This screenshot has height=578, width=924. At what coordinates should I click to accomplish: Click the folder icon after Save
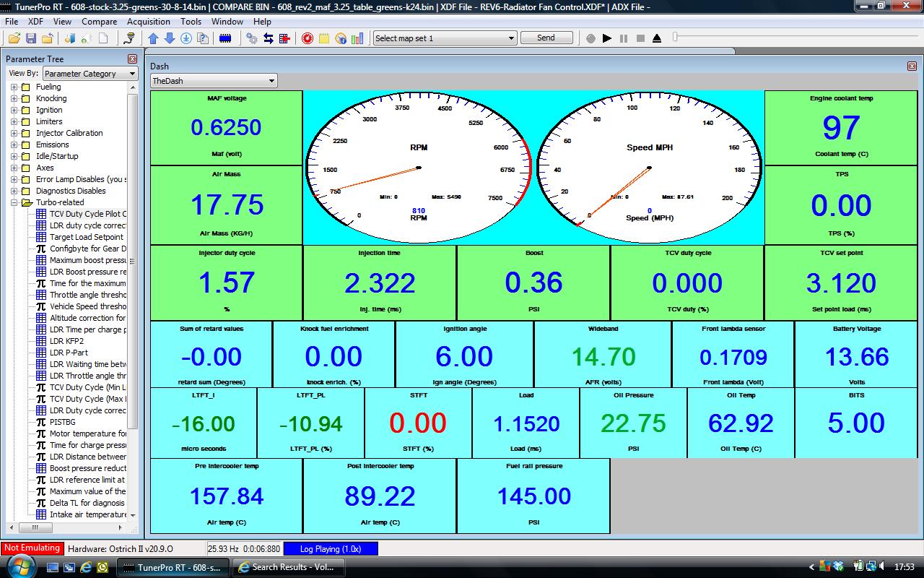pyautogui.click(x=48, y=38)
